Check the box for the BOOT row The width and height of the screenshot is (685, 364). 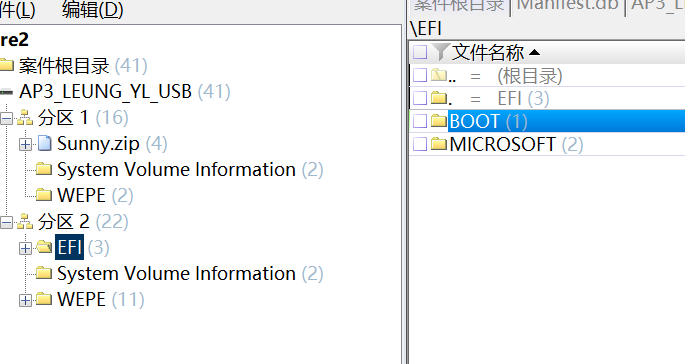tap(420, 121)
